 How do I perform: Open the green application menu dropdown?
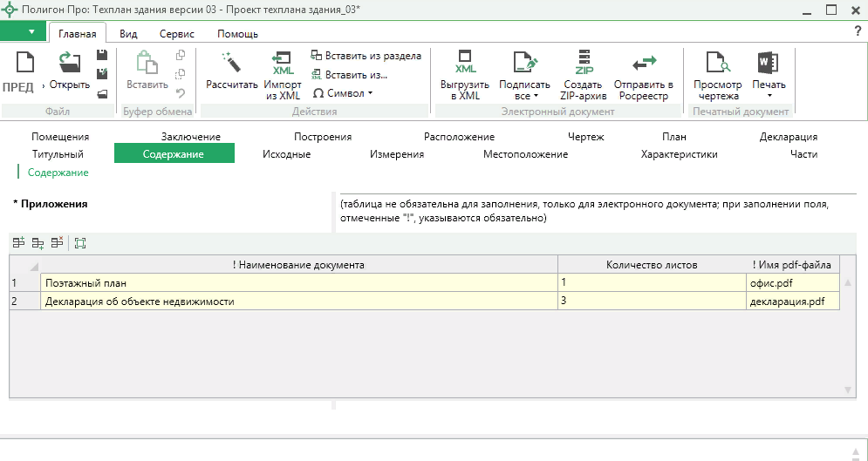click(23, 32)
